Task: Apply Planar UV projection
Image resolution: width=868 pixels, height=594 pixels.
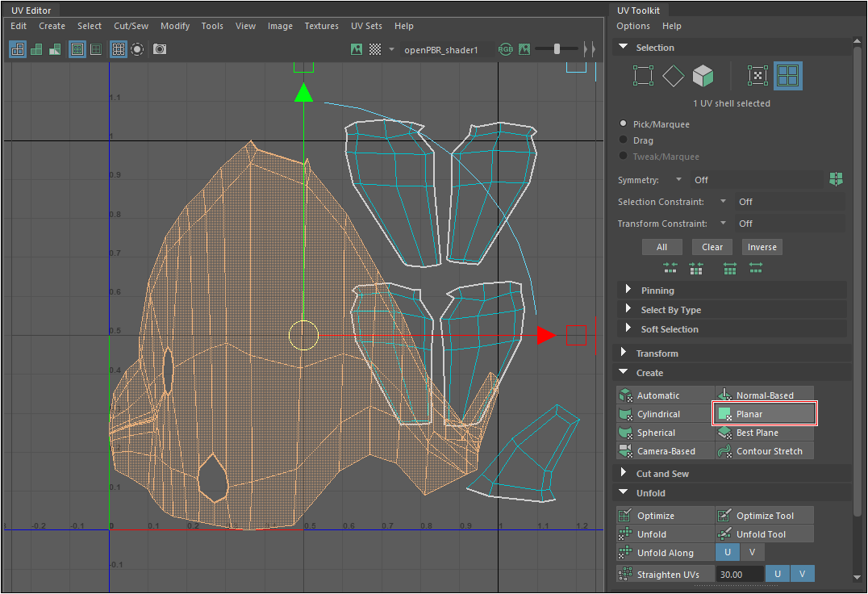Action: click(765, 414)
